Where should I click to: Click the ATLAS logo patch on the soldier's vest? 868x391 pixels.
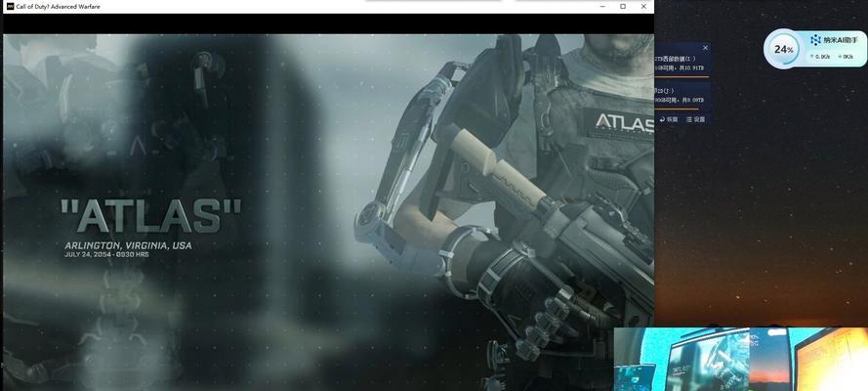[619, 123]
